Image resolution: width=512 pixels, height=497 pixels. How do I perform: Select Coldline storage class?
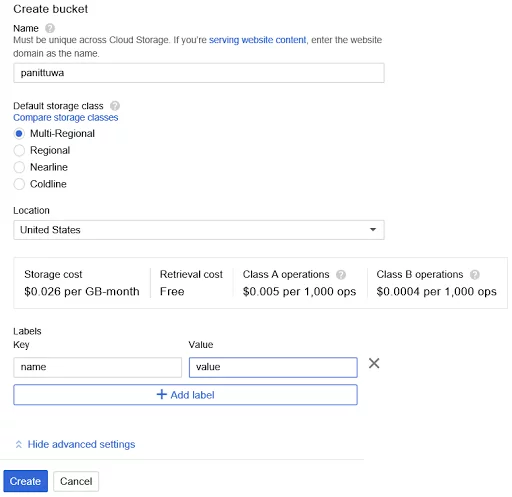point(19,184)
